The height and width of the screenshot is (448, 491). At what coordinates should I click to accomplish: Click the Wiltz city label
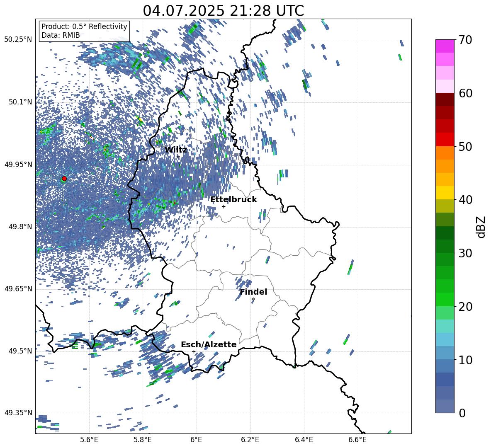(x=176, y=150)
